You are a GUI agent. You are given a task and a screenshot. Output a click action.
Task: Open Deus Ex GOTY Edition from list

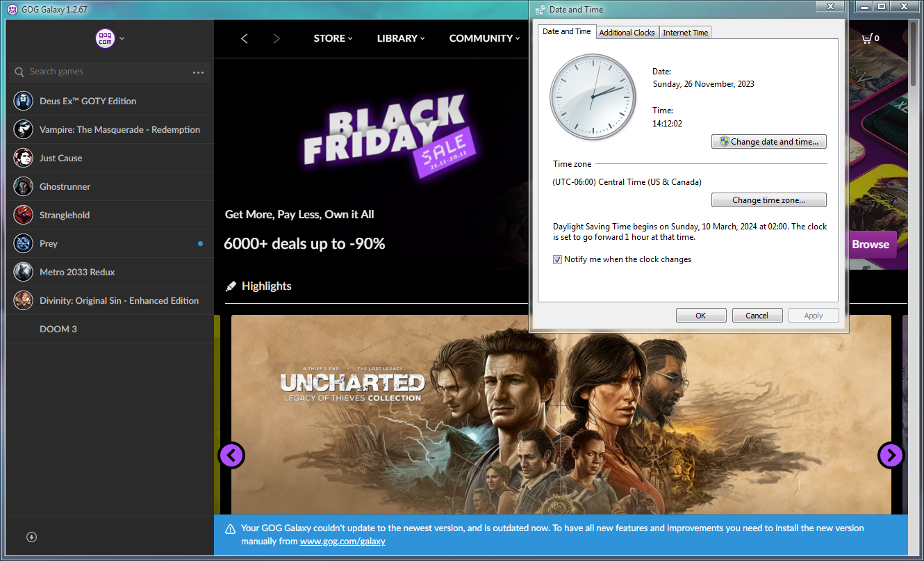(88, 101)
